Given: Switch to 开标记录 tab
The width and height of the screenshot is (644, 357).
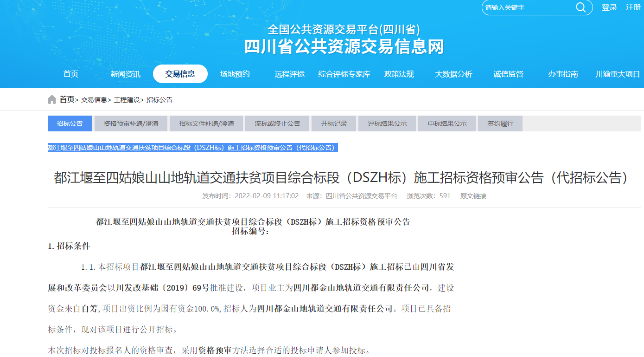Looking at the screenshot, I should click(334, 123).
